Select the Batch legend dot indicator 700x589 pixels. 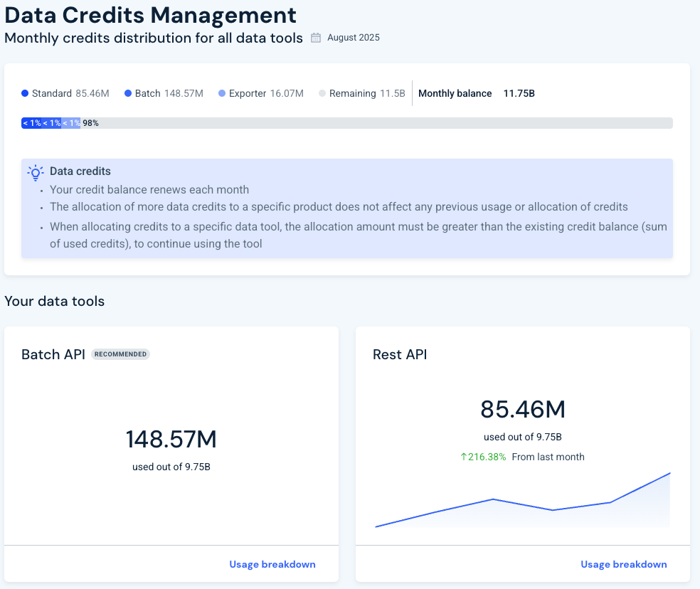[127, 93]
